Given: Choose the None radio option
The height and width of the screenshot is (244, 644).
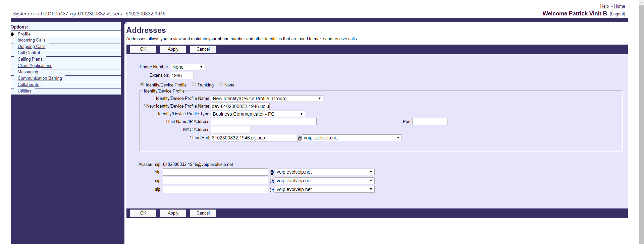Looking at the screenshot, I should pos(221,84).
